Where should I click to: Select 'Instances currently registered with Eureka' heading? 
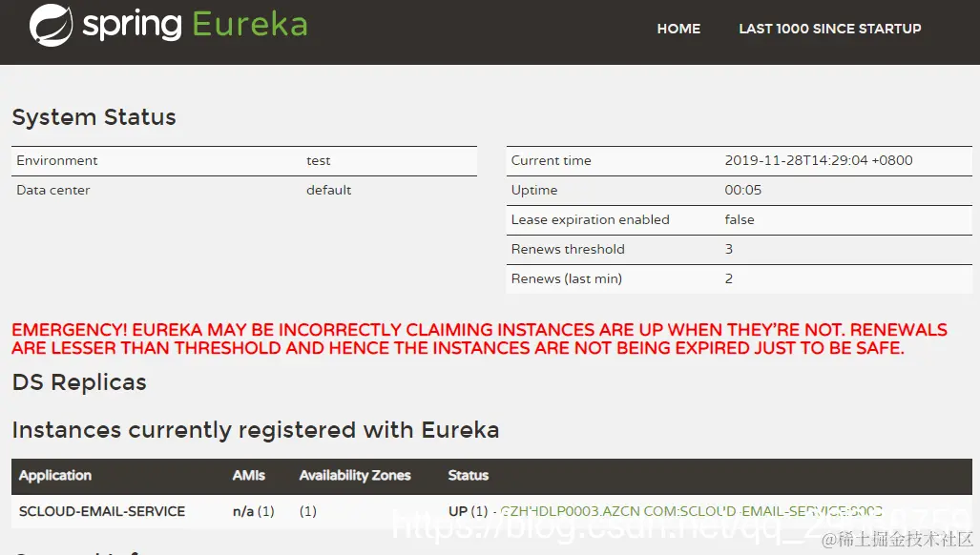tap(256, 430)
